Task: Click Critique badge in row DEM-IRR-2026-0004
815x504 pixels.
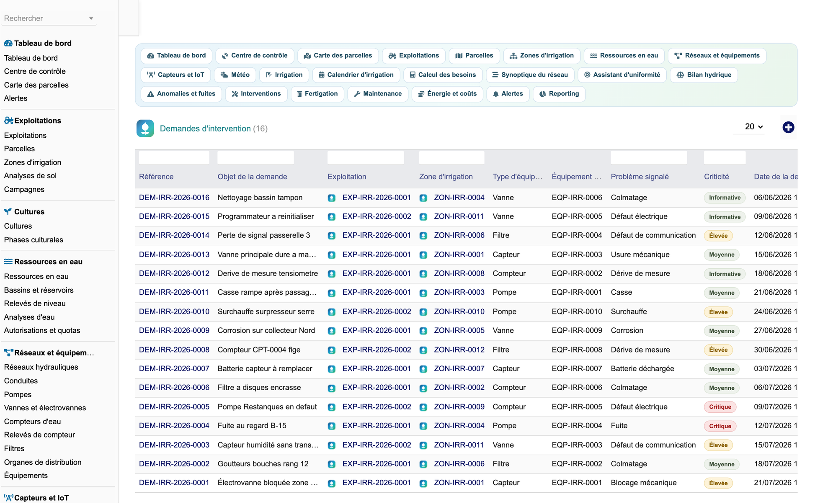Action: pos(720,426)
